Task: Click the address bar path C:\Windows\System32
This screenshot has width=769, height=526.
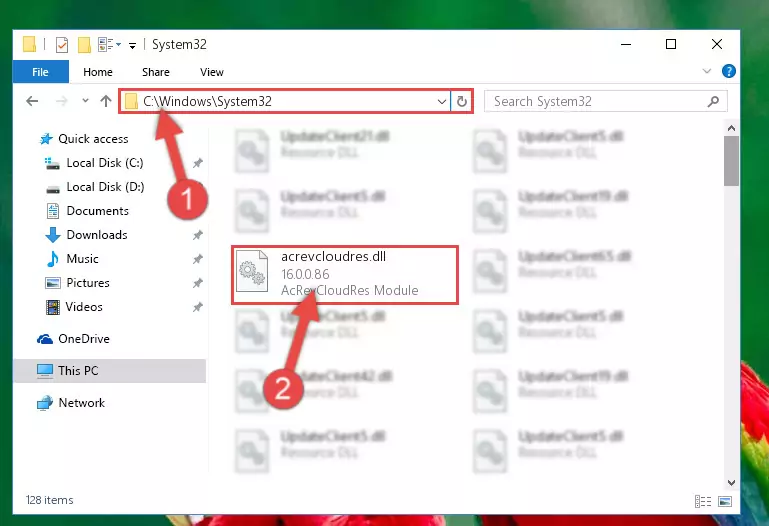Action: (207, 101)
